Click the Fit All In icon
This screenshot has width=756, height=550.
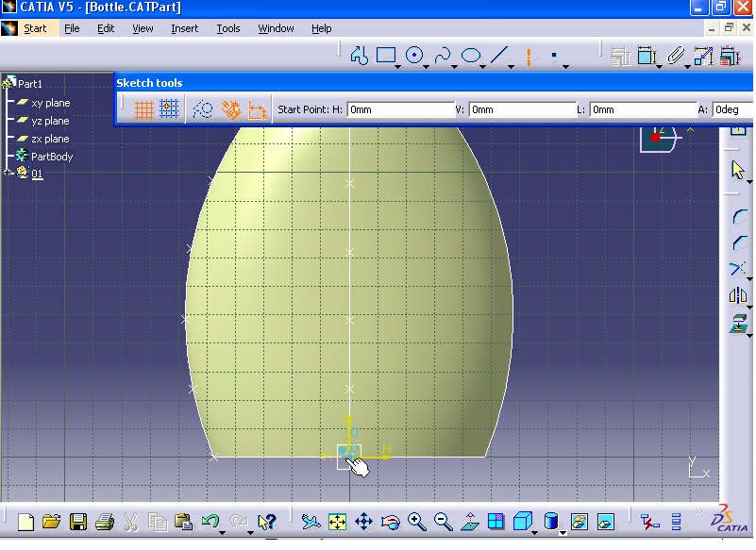337,522
